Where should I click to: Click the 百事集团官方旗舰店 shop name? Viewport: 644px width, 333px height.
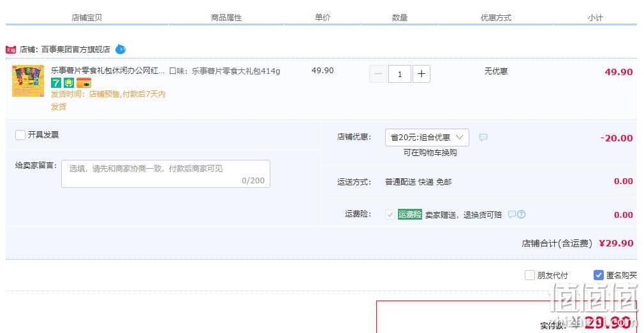click(76, 50)
